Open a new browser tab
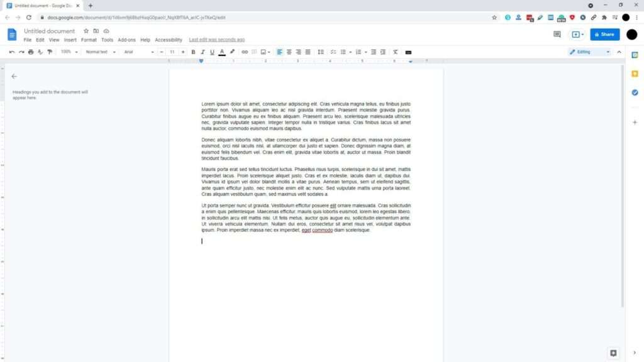Viewport: 644px width, 362px height. [91, 6]
